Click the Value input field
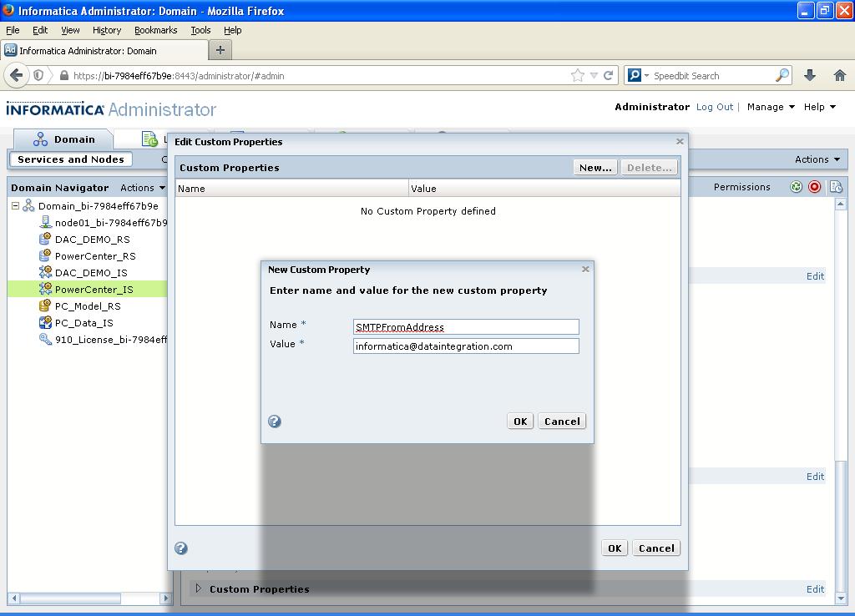The image size is (855, 616). (466, 346)
